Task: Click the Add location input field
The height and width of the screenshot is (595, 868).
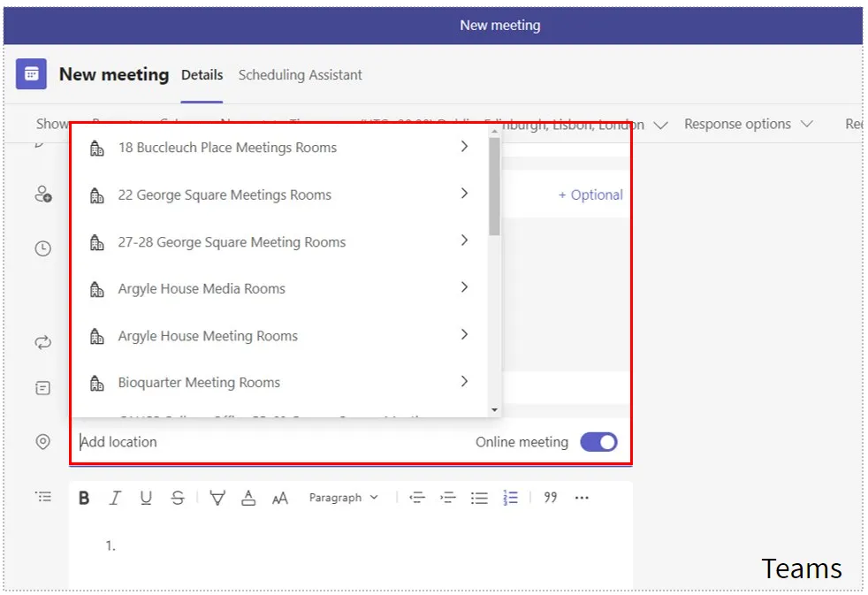Action: [118, 442]
